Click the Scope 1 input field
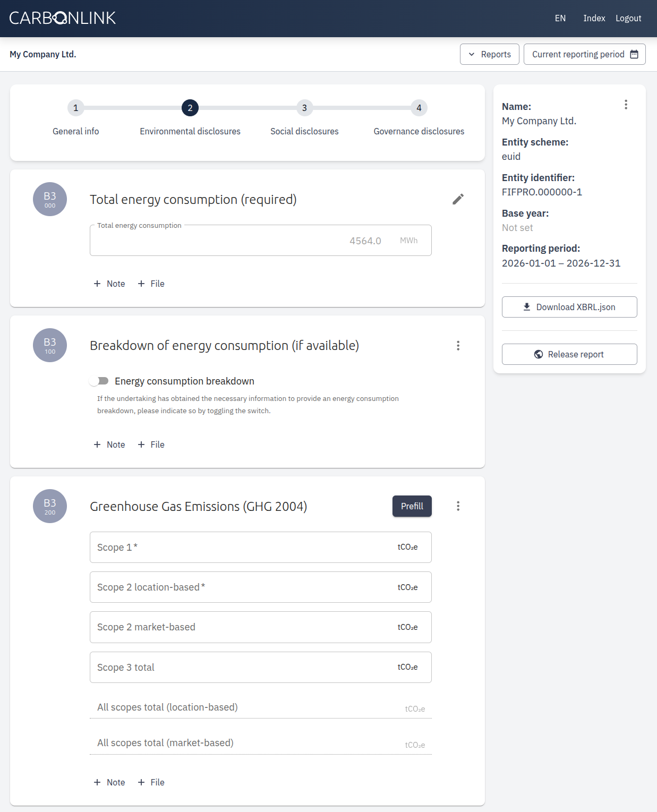Image resolution: width=657 pixels, height=812 pixels. click(x=261, y=547)
